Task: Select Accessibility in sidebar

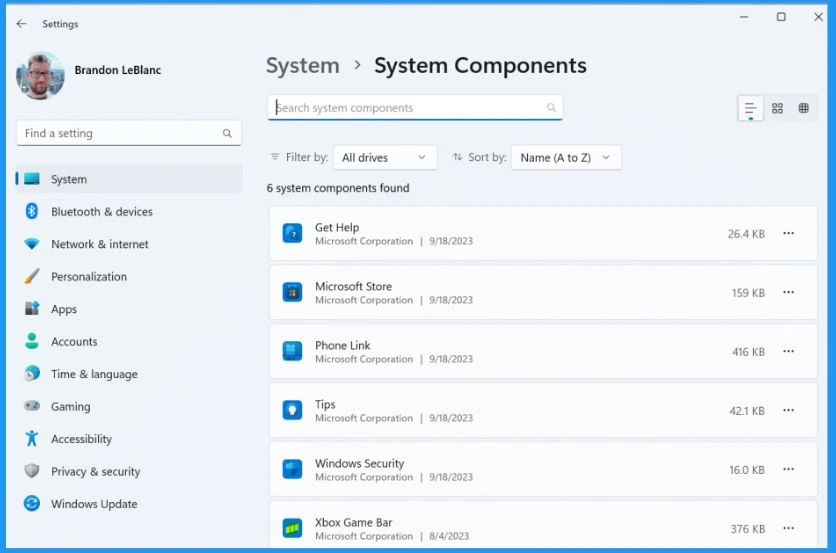Action: (128, 439)
